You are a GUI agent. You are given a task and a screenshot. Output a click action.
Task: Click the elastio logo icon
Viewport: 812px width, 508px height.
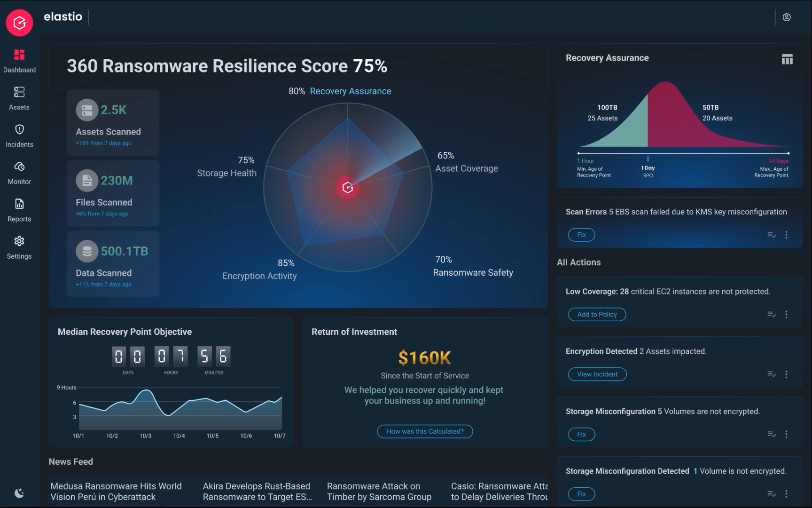click(x=20, y=23)
